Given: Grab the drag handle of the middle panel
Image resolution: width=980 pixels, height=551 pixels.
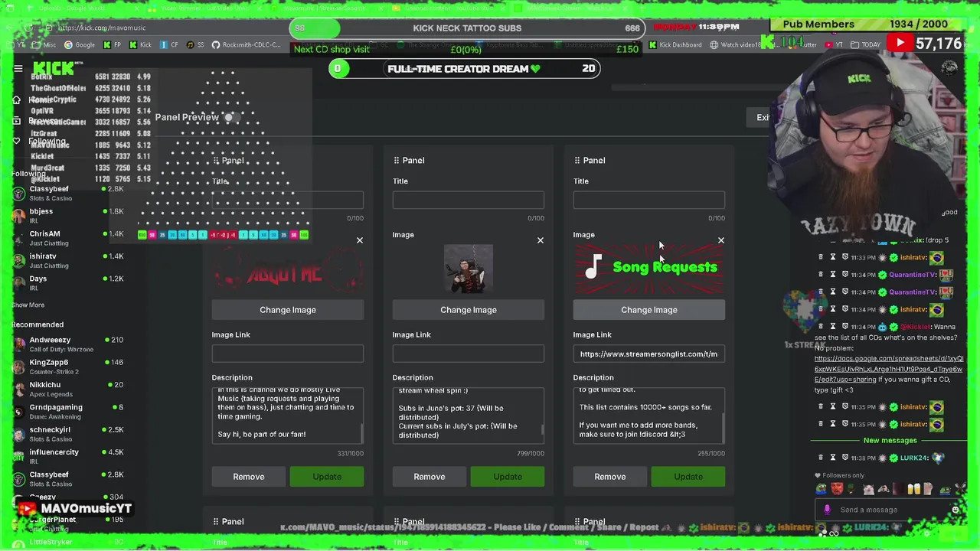Looking at the screenshot, I should (396, 160).
